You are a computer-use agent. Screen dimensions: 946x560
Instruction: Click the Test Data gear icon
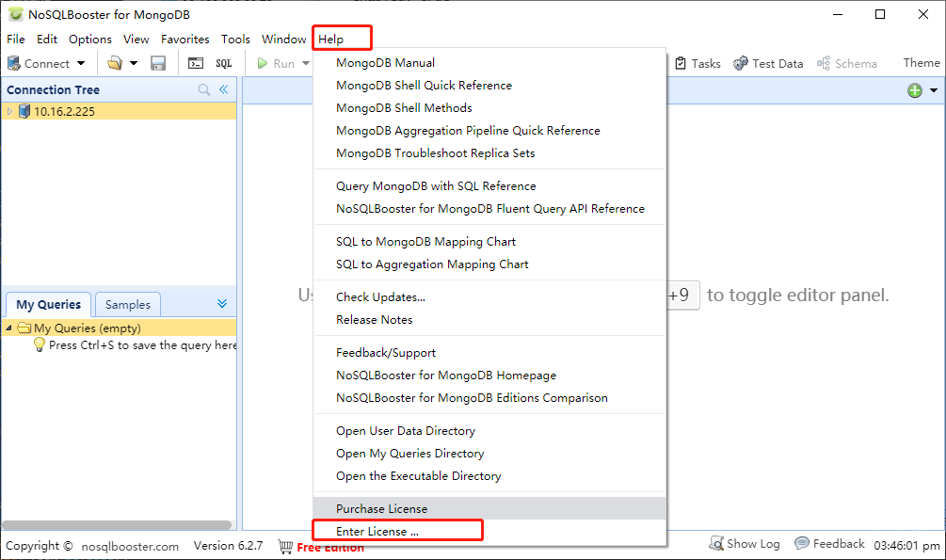(740, 63)
